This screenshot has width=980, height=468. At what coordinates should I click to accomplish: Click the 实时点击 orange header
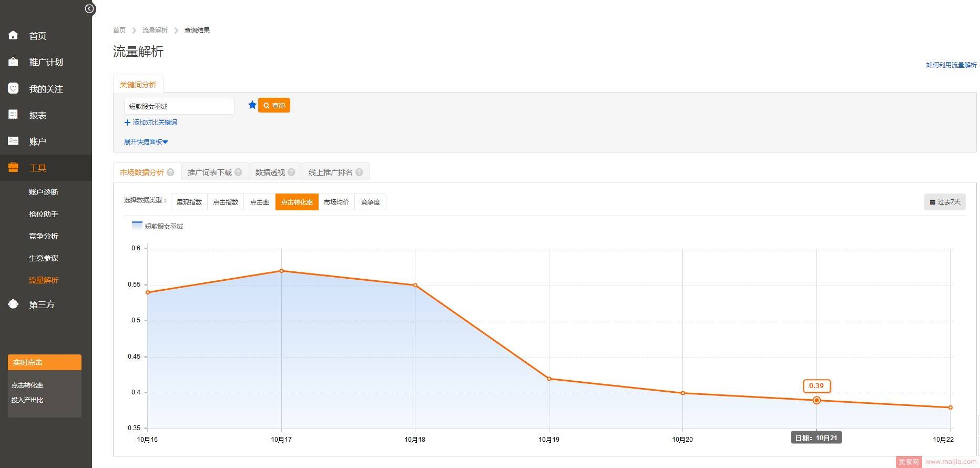pos(45,362)
